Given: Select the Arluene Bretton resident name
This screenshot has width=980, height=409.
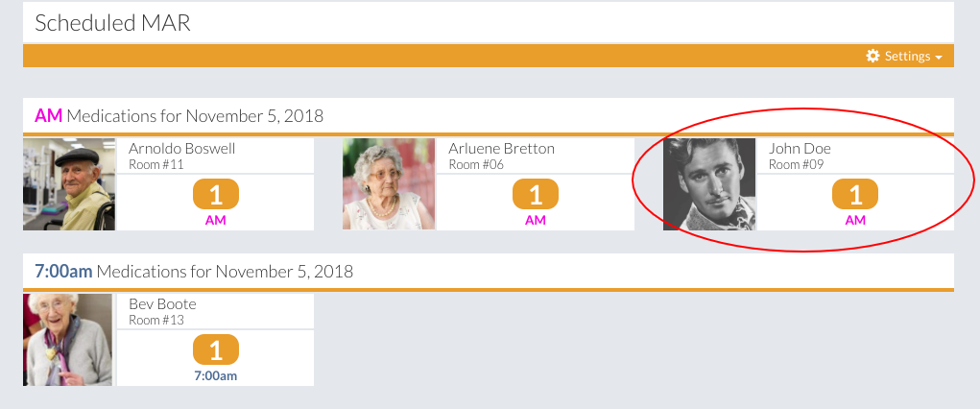Looking at the screenshot, I should click(x=502, y=149).
